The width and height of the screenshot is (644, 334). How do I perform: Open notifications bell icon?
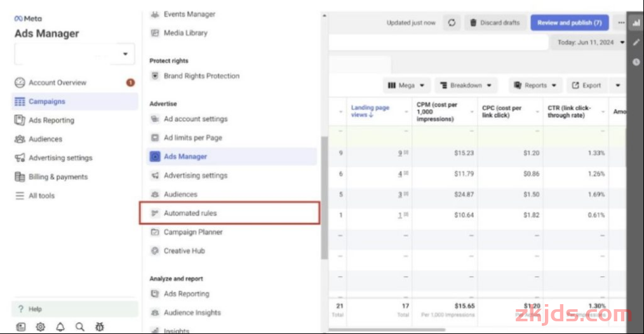tap(60, 327)
